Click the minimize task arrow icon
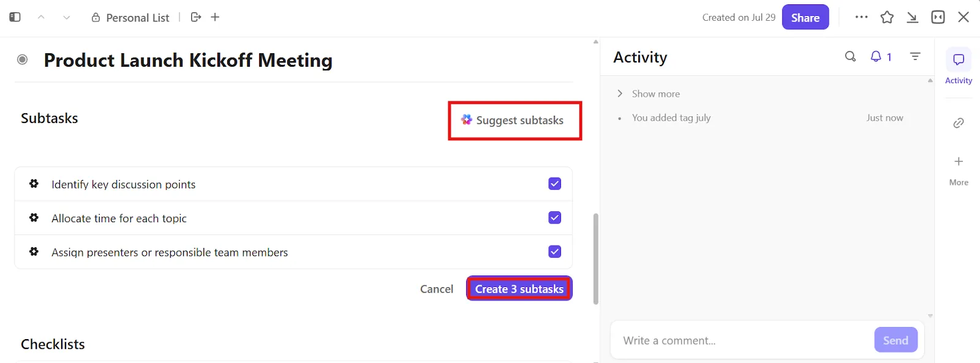The width and height of the screenshot is (980, 363). 913,17
